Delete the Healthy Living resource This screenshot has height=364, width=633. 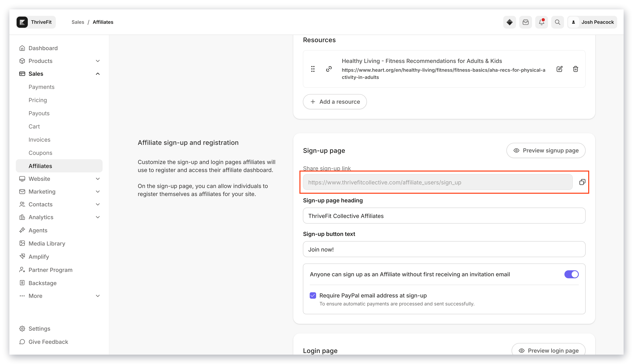(575, 69)
